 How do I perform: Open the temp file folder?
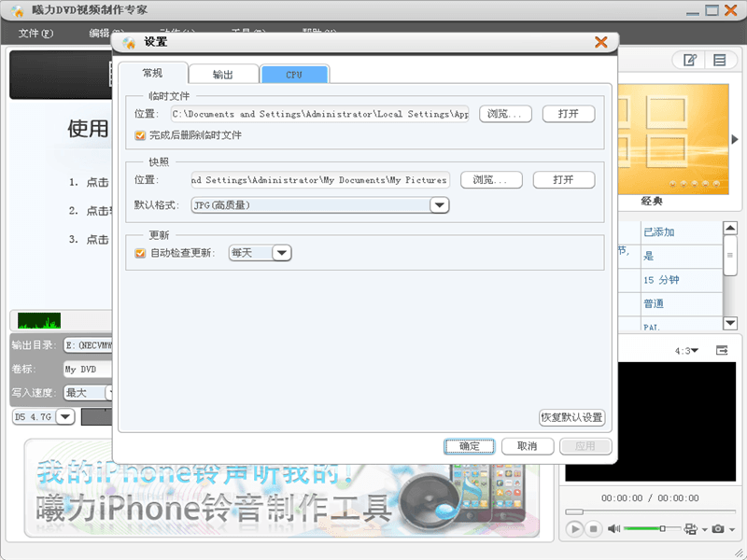point(569,114)
